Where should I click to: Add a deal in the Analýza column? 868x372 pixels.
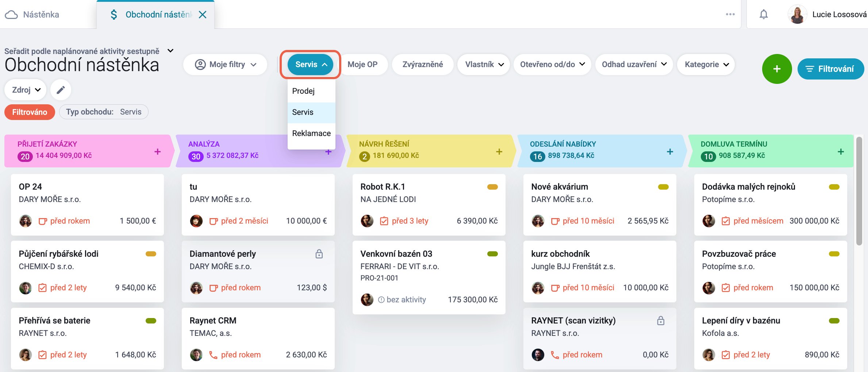pos(328,152)
